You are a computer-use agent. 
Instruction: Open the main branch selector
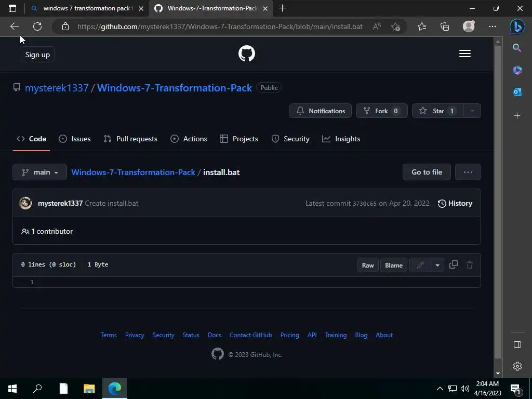[39, 172]
